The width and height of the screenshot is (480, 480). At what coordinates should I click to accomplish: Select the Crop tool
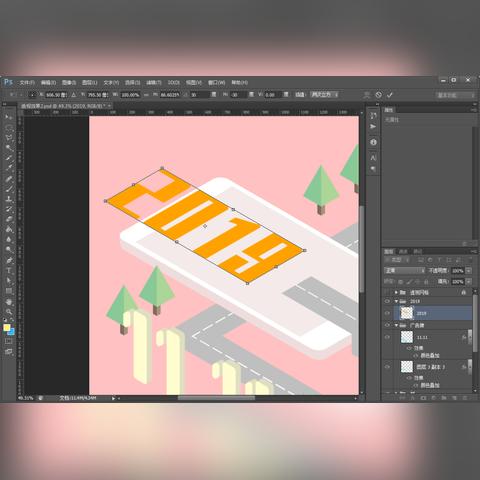[x=9, y=158]
